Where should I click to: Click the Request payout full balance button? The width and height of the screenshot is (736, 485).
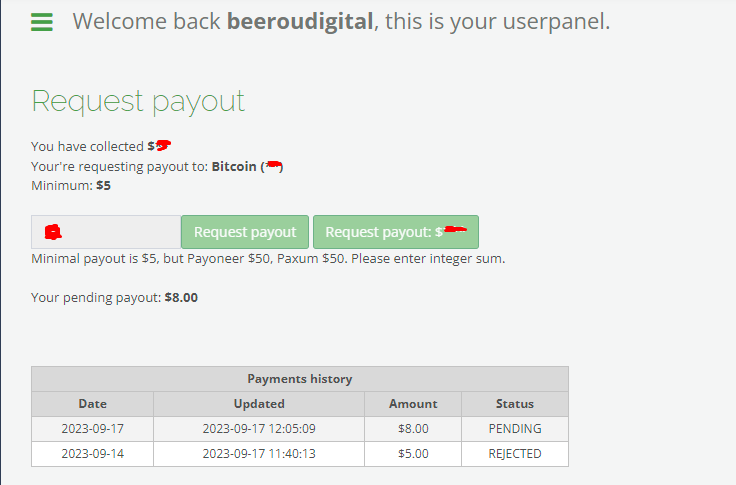395,232
